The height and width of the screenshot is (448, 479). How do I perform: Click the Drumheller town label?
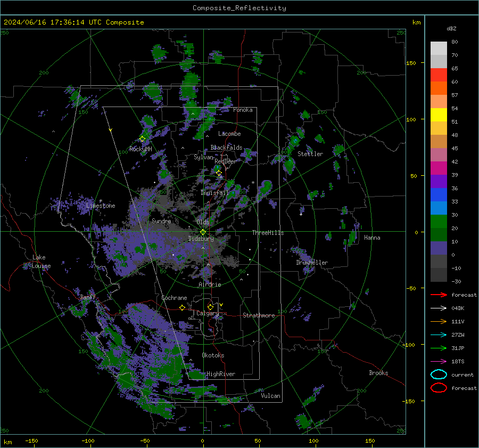[312, 263]
